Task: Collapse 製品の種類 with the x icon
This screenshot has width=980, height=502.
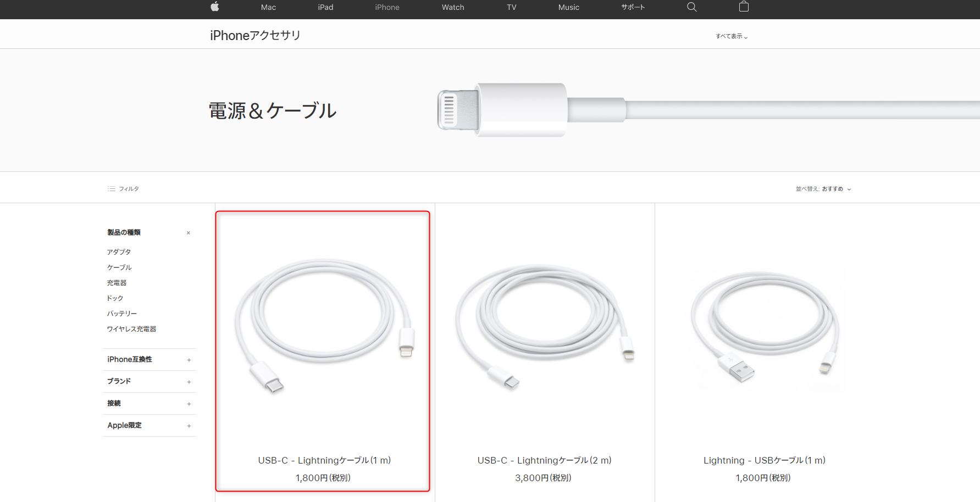Action: click(x=189, y=233)
